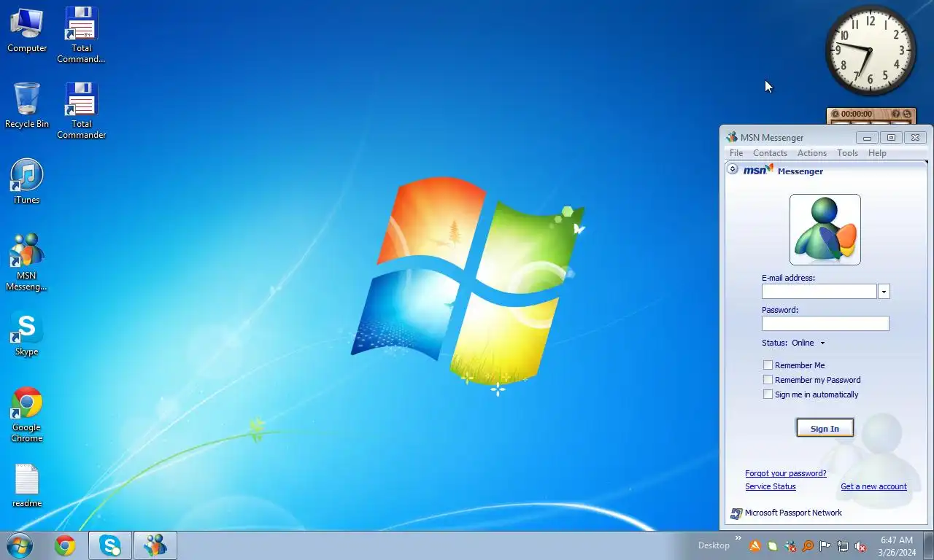Open the e-mail address dropdown arrow

pos(884,292)
